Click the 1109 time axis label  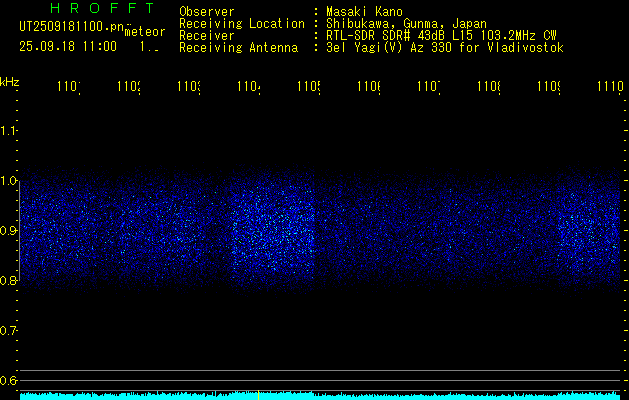[549, 86]
